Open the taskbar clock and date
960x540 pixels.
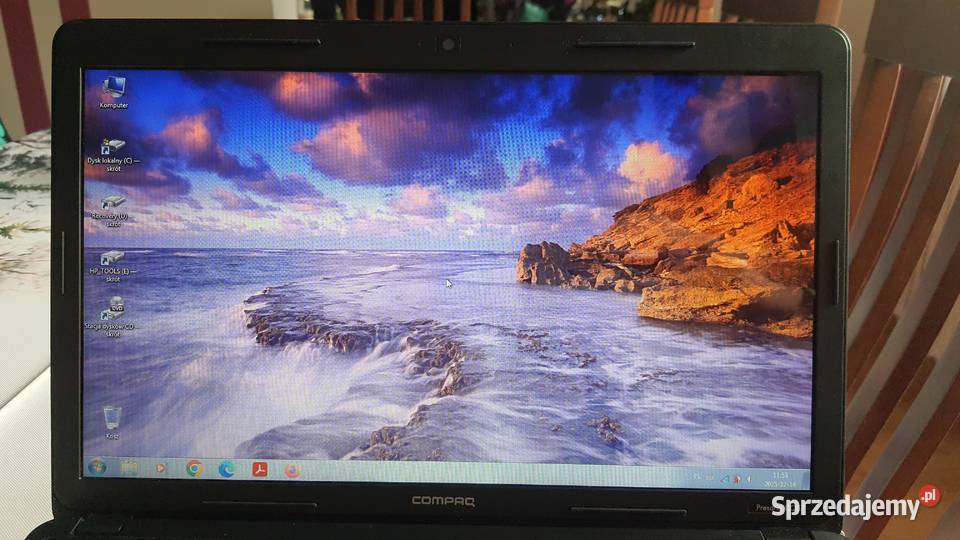click(780, 479)
